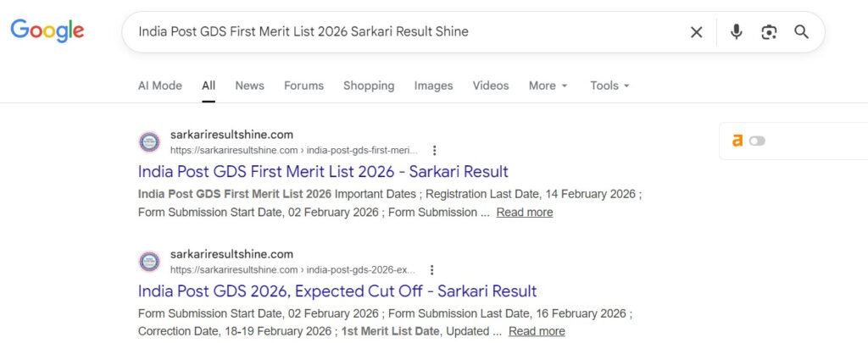Screen dimensions: 868x343
Task: Toggle the switch beside orange icon
Action: 757,141
